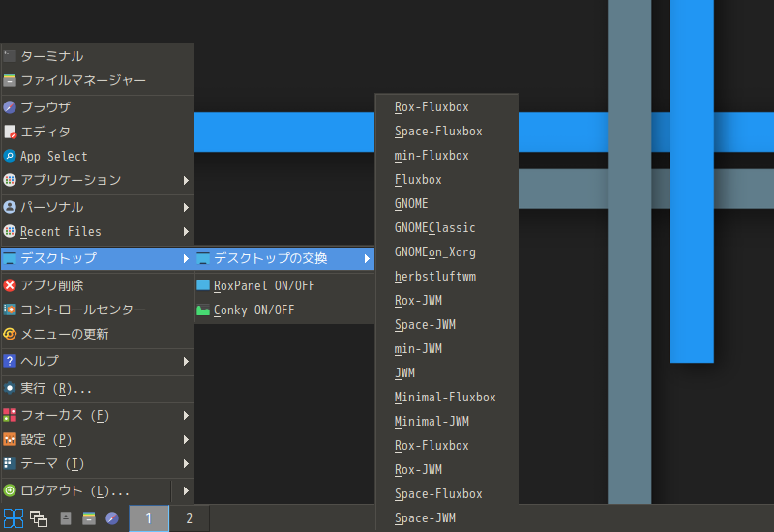The height and width of the screenshot is (532, 774).
Task: Click the green ログアウト icon
Action: [10, 490]
